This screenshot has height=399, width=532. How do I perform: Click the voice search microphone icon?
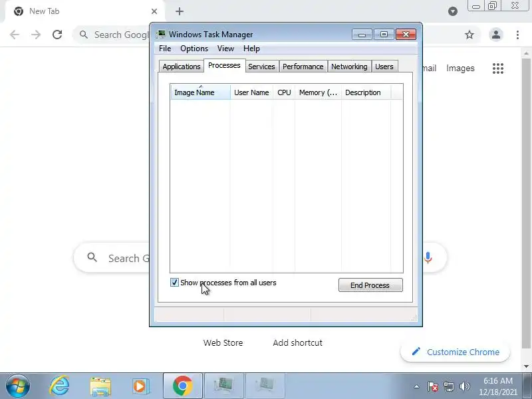pyautogui.click(x=428, y=258)
